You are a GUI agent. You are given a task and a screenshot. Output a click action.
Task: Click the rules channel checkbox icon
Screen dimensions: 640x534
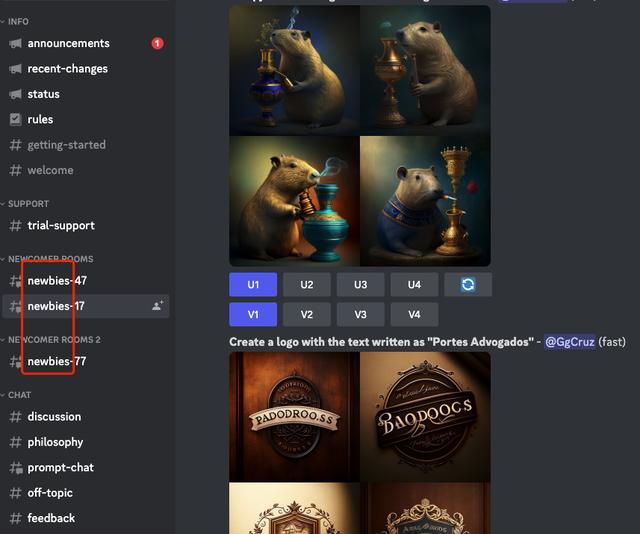15,119
